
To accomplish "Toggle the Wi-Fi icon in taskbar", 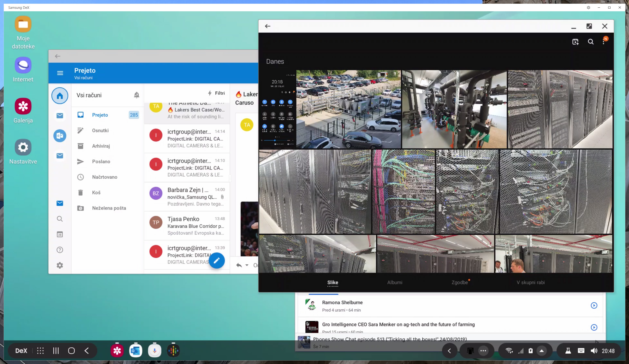I will click(x=509, y=351).
